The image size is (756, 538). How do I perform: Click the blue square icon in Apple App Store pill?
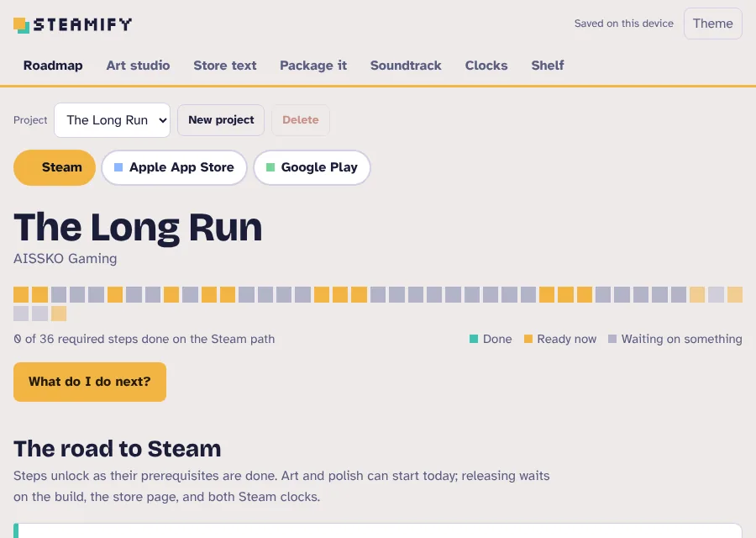[118, 167]
